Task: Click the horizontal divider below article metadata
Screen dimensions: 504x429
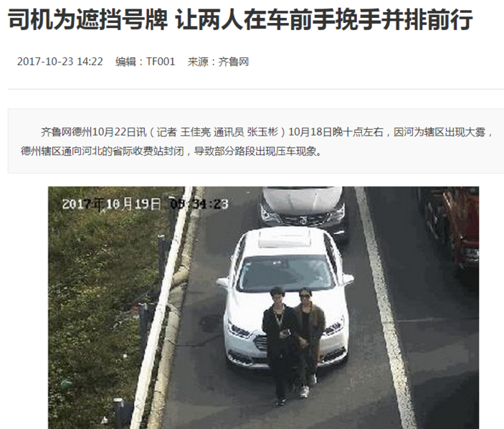Action: tap(256, 89)
